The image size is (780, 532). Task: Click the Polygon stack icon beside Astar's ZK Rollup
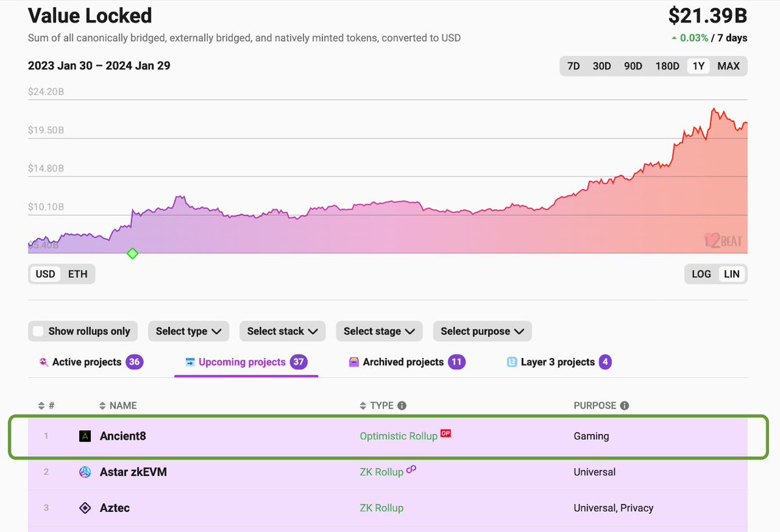[x=411, y=469]
